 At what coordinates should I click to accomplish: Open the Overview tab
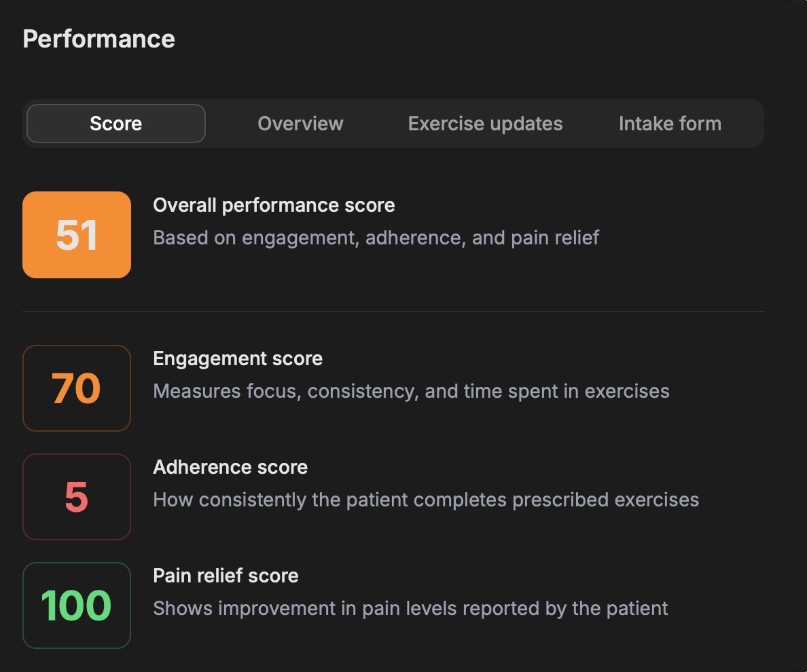(300, 124)
